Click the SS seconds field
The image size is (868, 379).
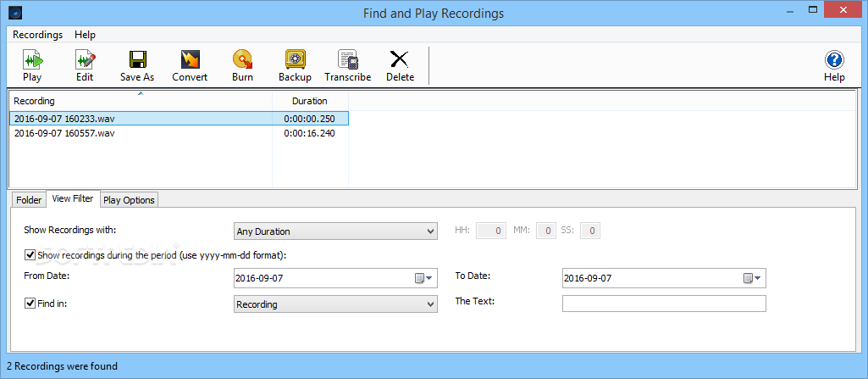pos(589,231)
